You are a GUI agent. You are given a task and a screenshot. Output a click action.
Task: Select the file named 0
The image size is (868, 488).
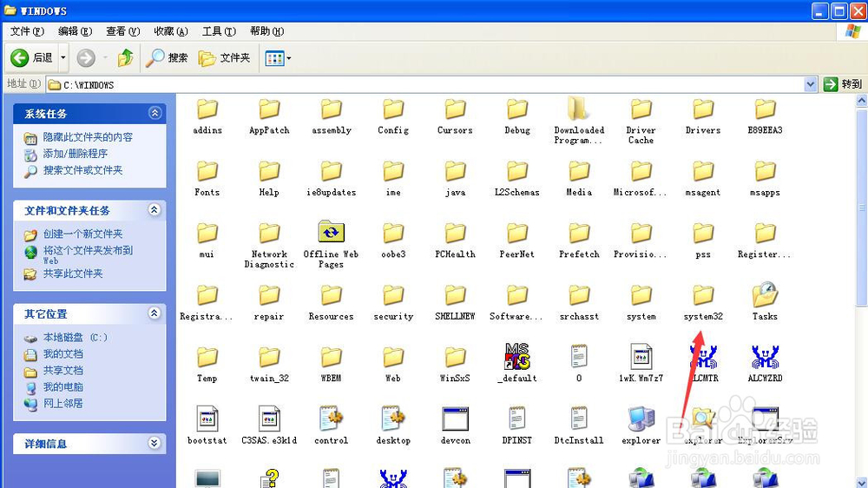point(579,364)
